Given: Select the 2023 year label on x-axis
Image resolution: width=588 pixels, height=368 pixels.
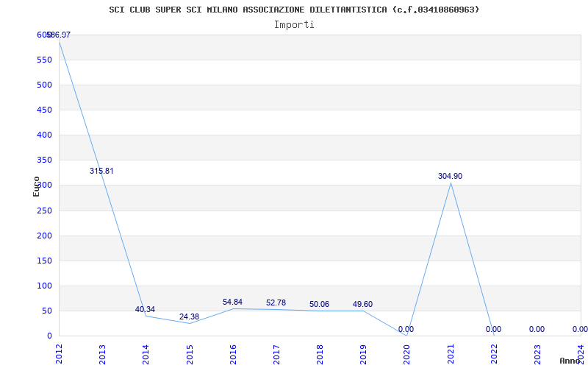Looking at the screenshot, I should coord(537,355).
